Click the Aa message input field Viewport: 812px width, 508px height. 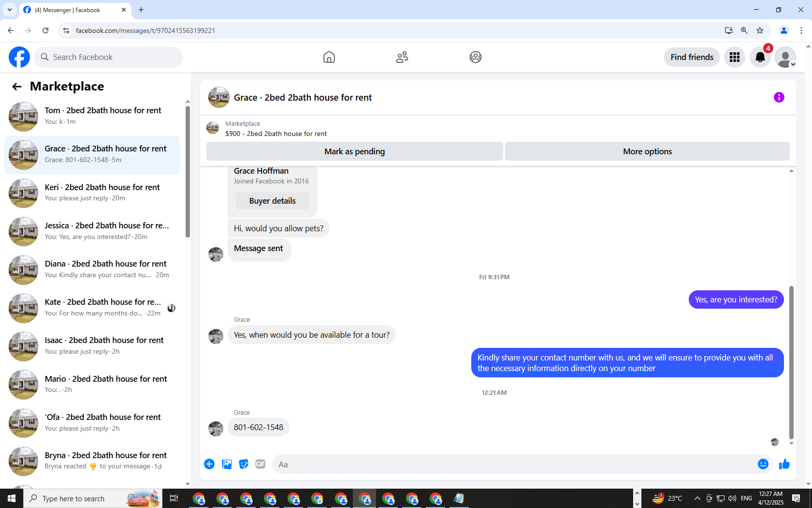click(512, 464)
